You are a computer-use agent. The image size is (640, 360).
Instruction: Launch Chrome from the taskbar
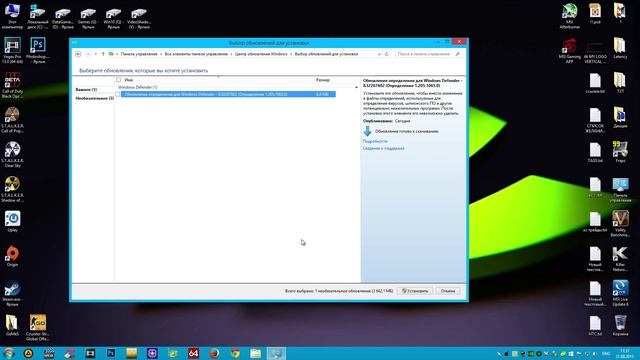click(235, 353)
